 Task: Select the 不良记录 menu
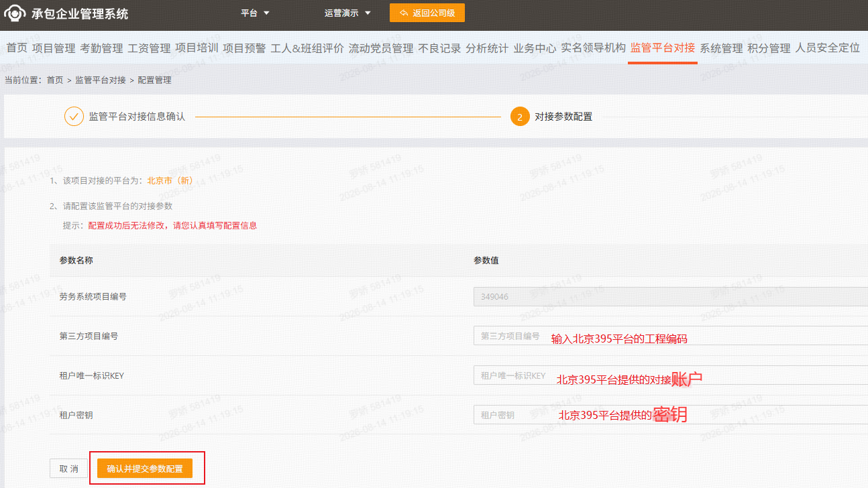point(439,48)
